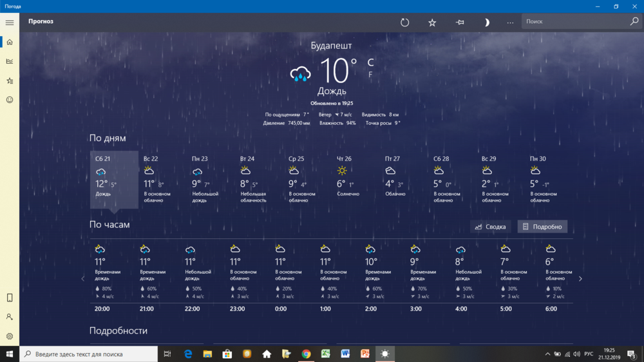Click the taskbar search box

tap(89, 354)
